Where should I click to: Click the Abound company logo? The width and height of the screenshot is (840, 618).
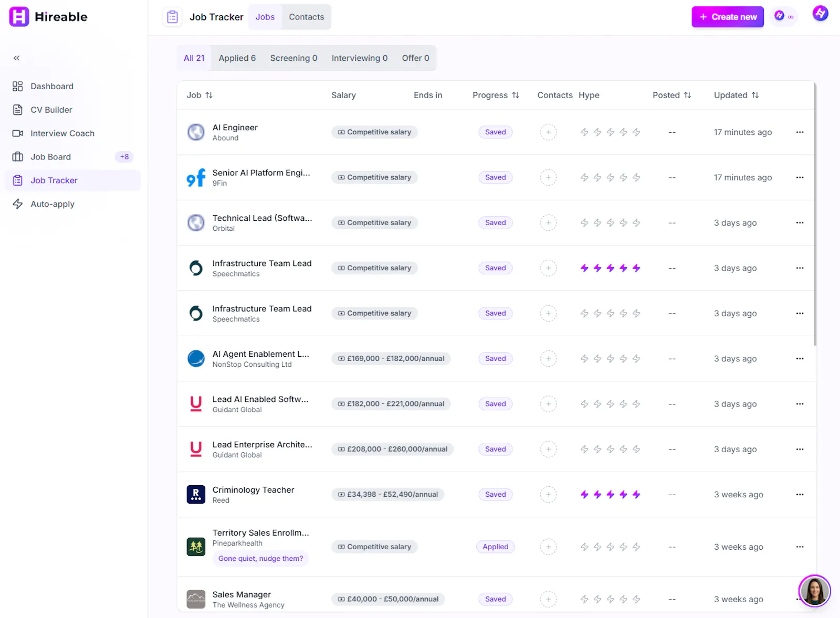pyautogui.click(x=196, y=132)
